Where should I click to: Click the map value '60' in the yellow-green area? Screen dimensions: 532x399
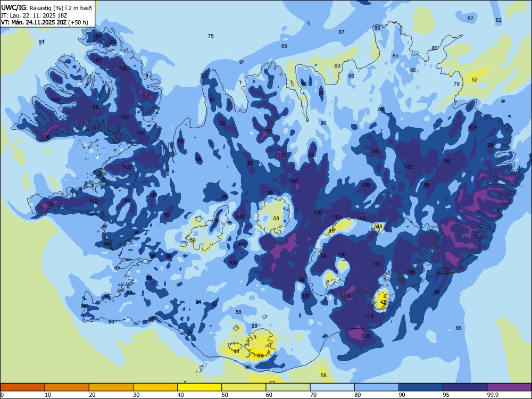(337, 66)
